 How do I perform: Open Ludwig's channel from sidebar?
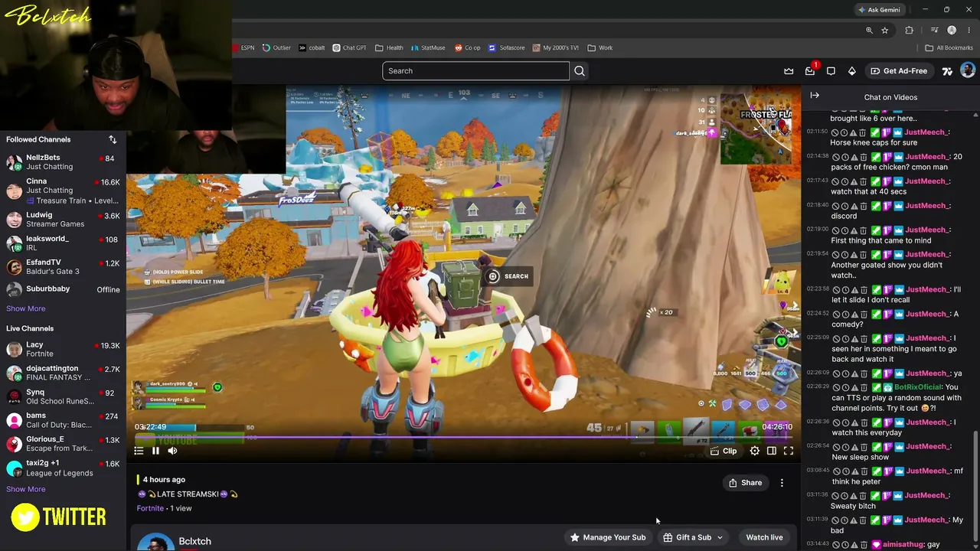coord(63,220)
